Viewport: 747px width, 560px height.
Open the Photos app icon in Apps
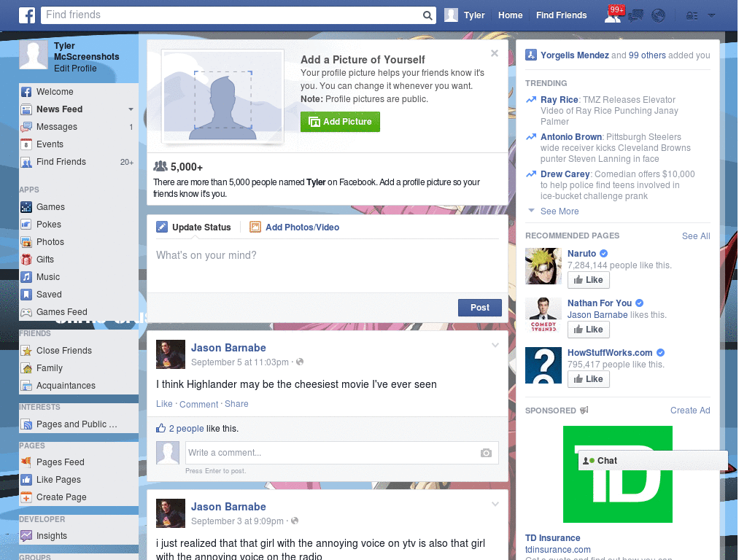click(x=26, y=241)
